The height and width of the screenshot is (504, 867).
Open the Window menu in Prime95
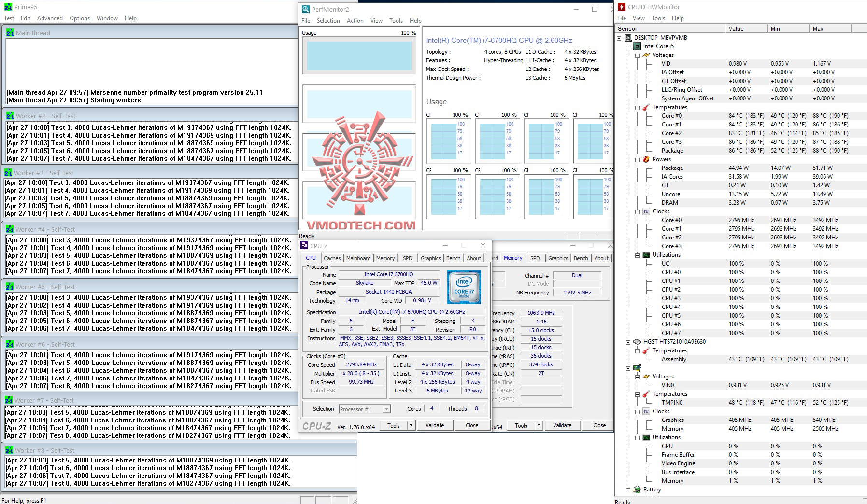coord(107,18)
